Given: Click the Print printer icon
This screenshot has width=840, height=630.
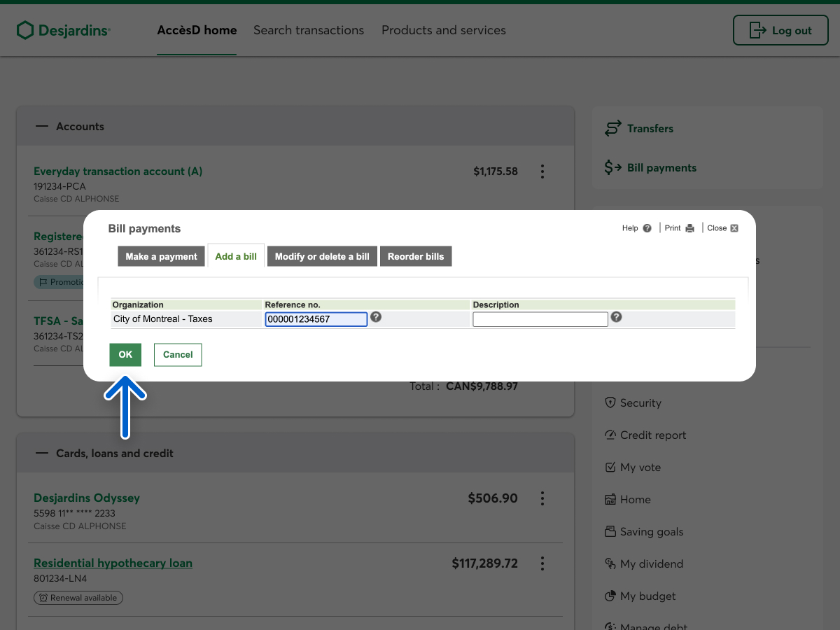Looking at the screenshot, I should [x=689, y=228].
